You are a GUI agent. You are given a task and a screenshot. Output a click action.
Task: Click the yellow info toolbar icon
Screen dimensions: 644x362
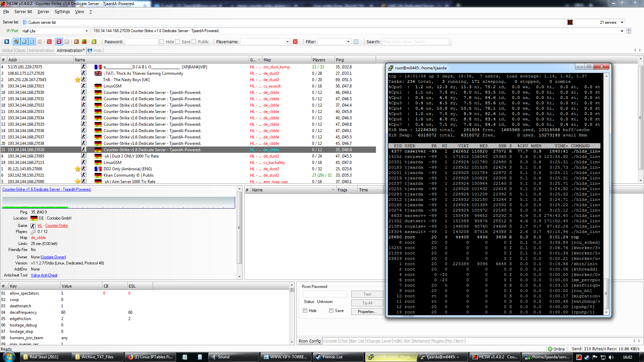click(94, 42)
